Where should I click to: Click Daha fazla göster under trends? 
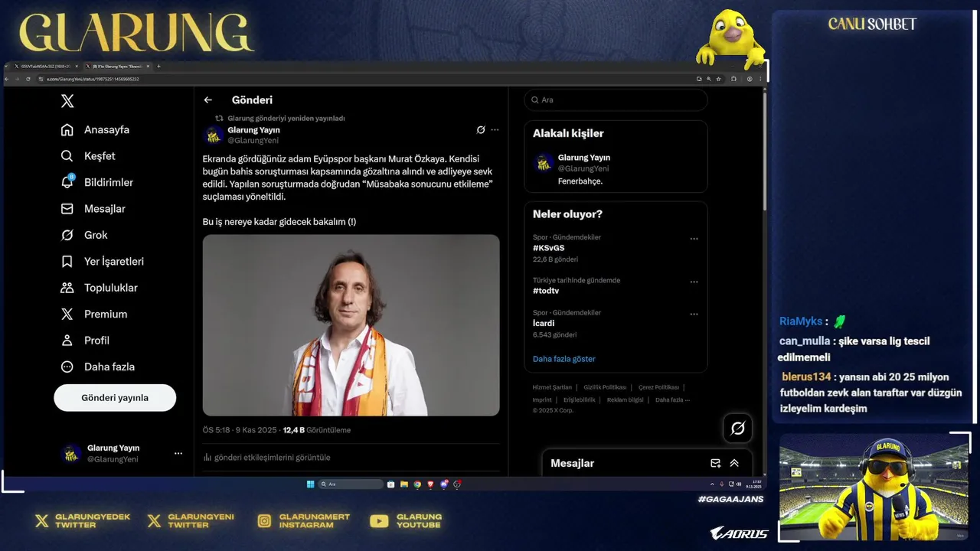[564, 359]
